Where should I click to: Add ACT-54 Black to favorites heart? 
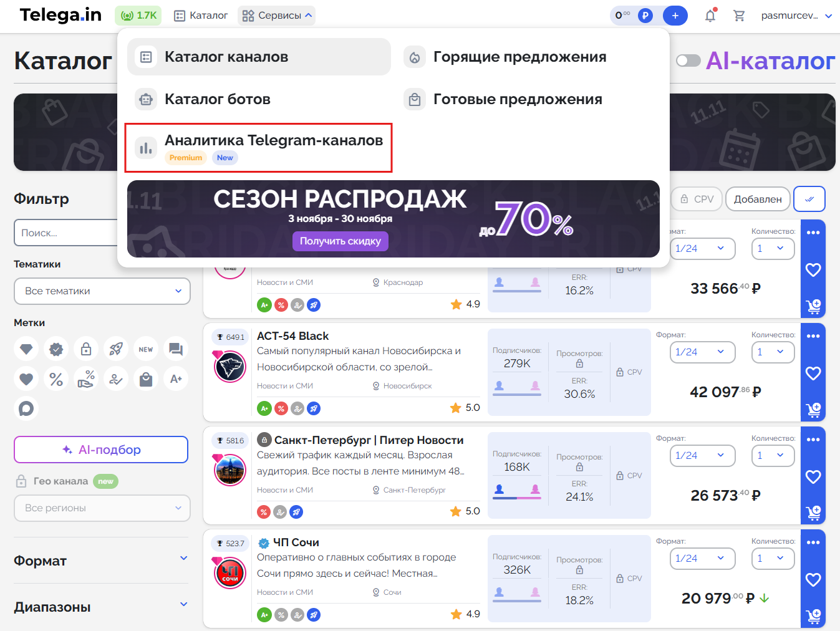[x=813, y=373]
